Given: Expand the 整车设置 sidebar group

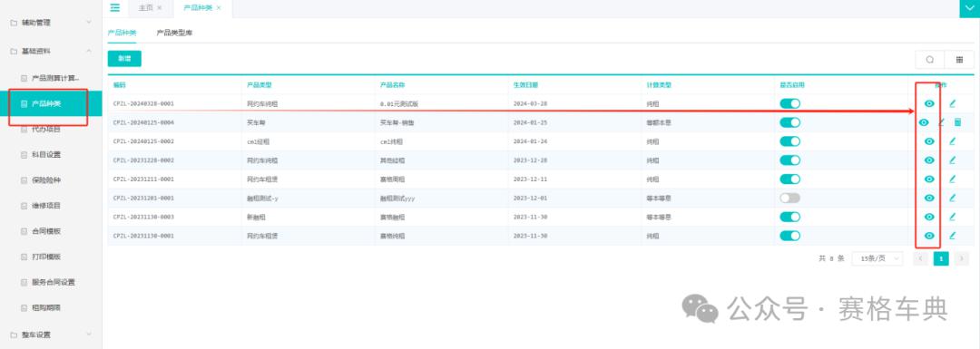Looking at the screenshot, I should (x=51, y=334).
